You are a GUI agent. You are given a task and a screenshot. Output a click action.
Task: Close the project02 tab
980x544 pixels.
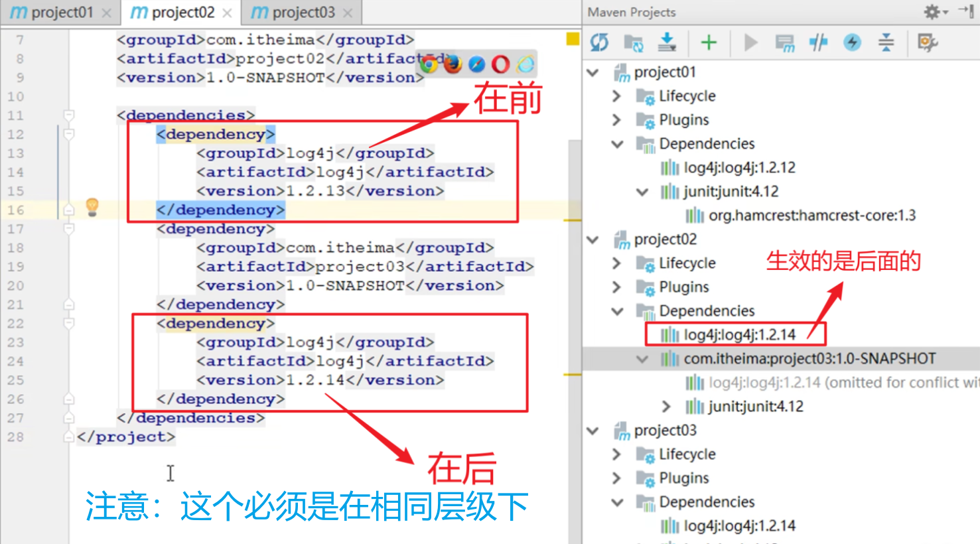(x=228, y=13)
